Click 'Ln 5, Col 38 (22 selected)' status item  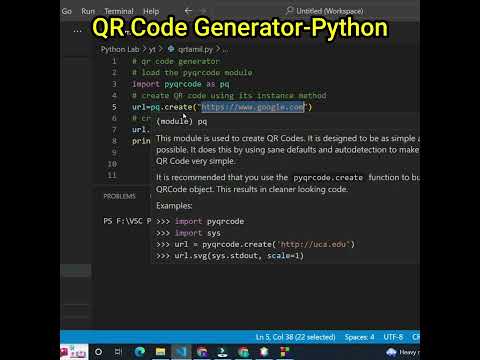pyautogui.click(x=295, y=337)
